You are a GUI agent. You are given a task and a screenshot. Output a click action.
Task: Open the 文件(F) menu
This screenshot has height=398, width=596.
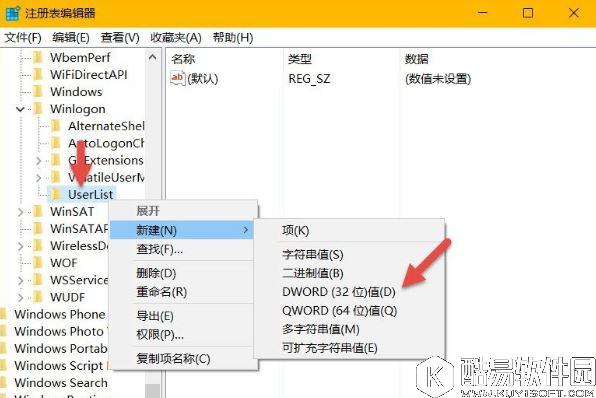(x=23, y=38)
